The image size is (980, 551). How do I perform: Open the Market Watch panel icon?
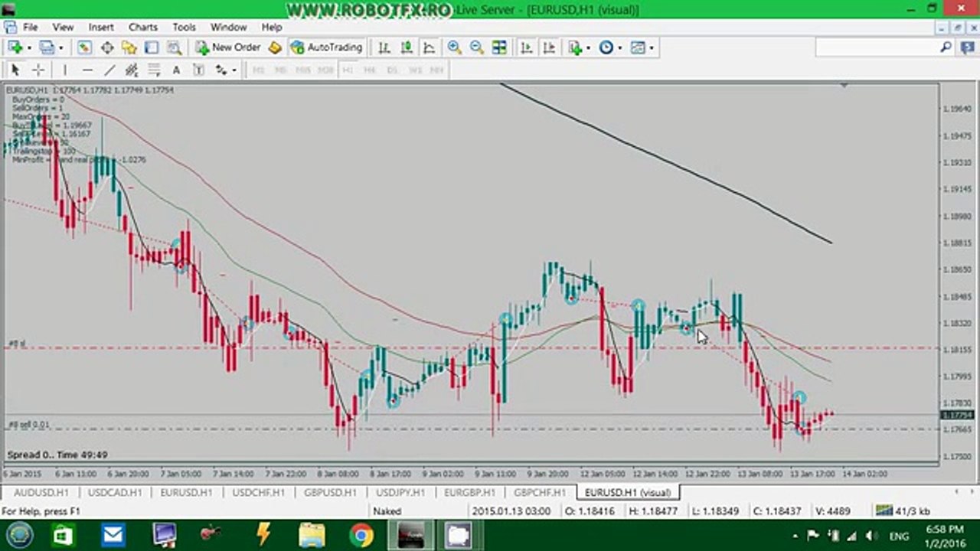[x=84, y=47]
